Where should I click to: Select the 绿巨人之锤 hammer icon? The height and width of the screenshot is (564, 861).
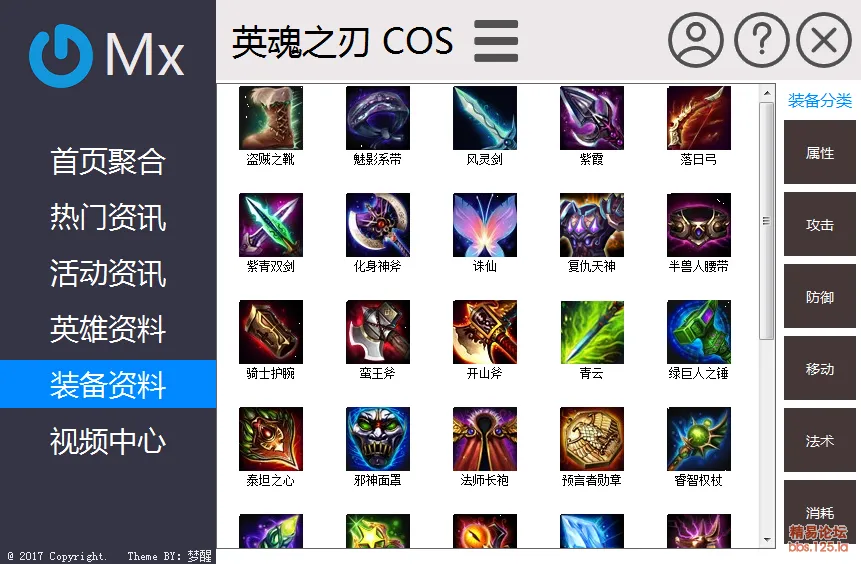tap(699, 332)
